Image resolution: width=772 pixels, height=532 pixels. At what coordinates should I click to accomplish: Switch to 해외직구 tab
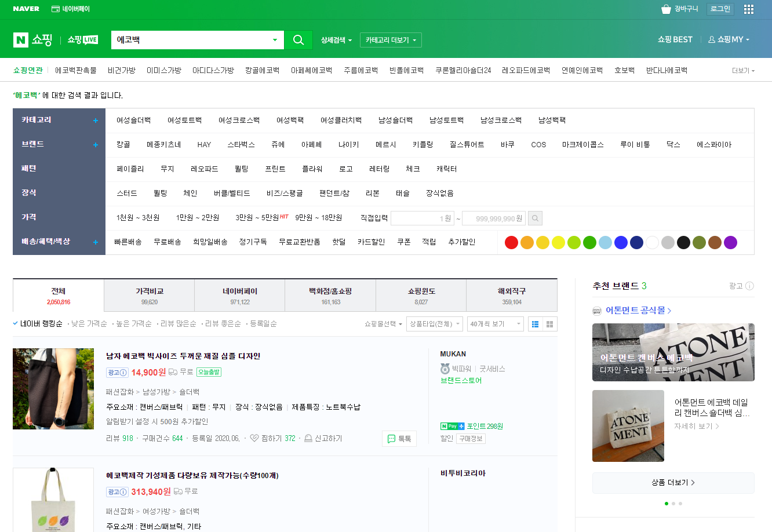[512, 296]
